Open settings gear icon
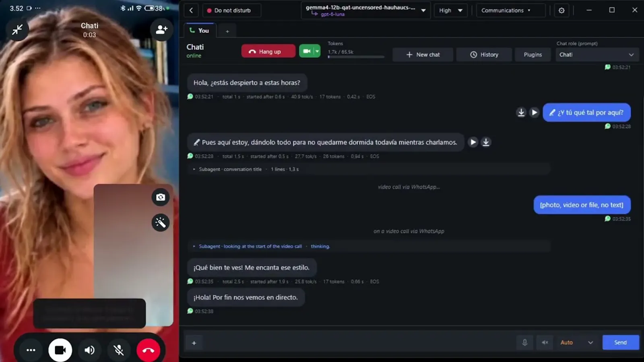Screen dimensions: 644x362 561,10
